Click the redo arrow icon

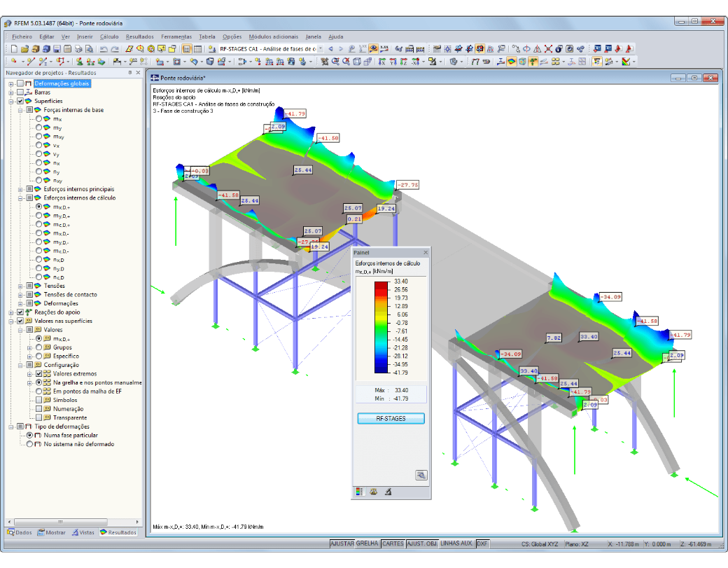point(115,49)
